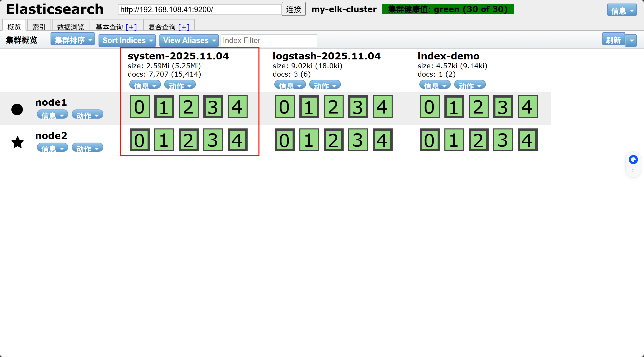The width and height of the screenshot is (644, 357).
Task: Click the 'size: 9.02ki (18.0ki)' text
Action: click(307, 66)
